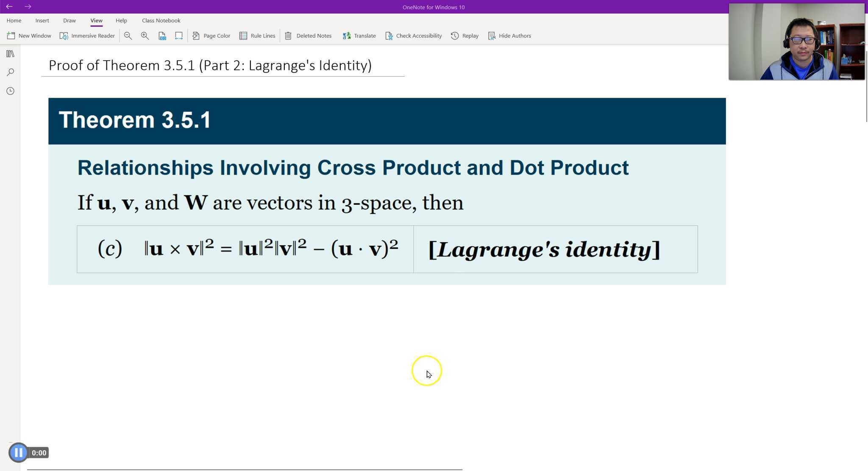Open Deleted Notes
This screenshot has height=471, width=868.
tap(308, 36)
